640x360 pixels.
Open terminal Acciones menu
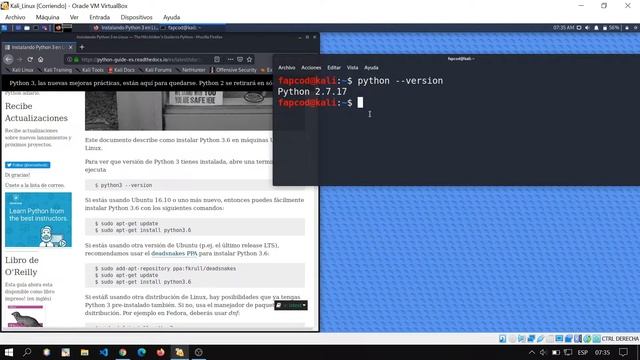tap(311, 68)
